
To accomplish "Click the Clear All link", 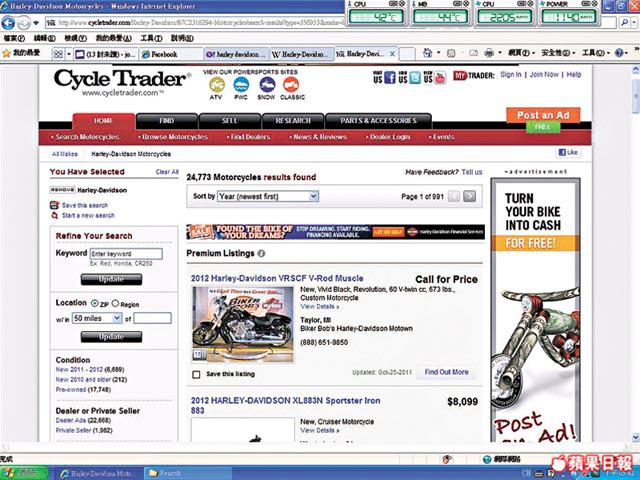I will pos(167,172).
